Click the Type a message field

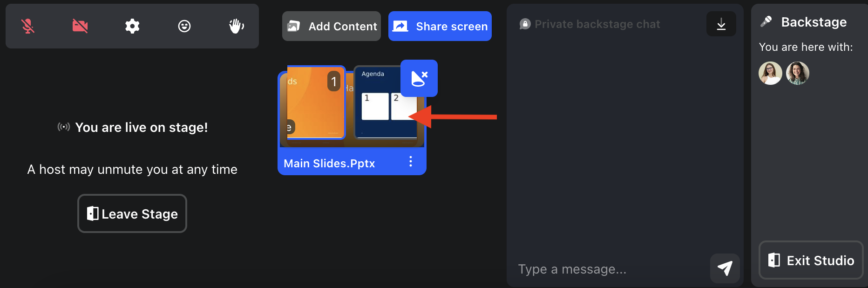pyautogui.click(x=610, y=269)
